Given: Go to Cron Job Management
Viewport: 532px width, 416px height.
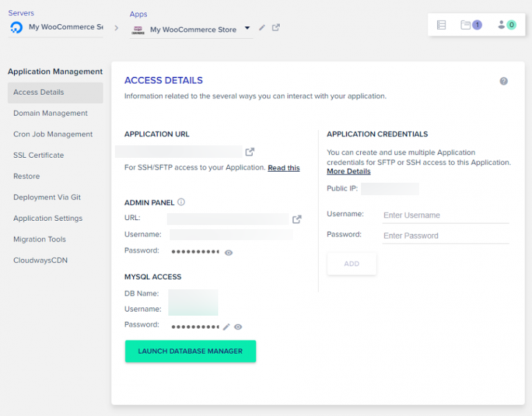Looking at the screenshot, I should [x=53, y=134].
